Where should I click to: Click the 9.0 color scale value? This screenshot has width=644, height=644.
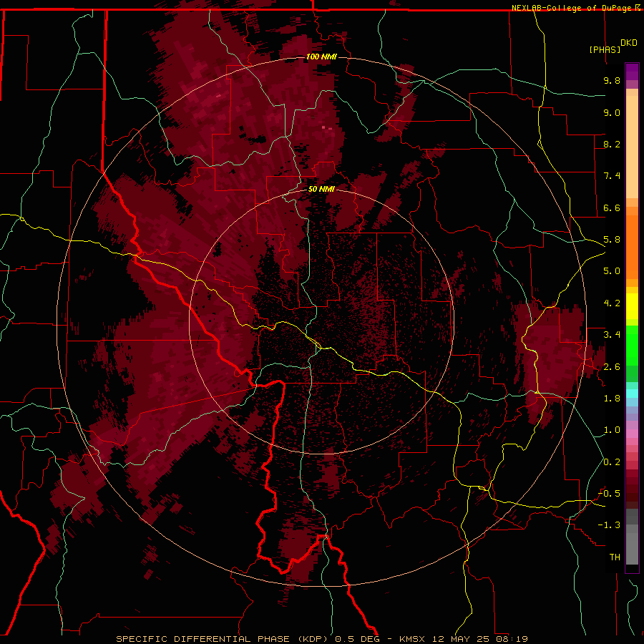(x=612, y=112)
